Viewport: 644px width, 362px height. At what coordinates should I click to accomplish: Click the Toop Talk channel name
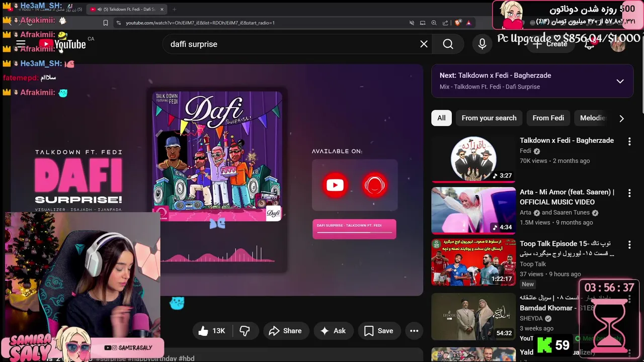(x=533, y=264)
